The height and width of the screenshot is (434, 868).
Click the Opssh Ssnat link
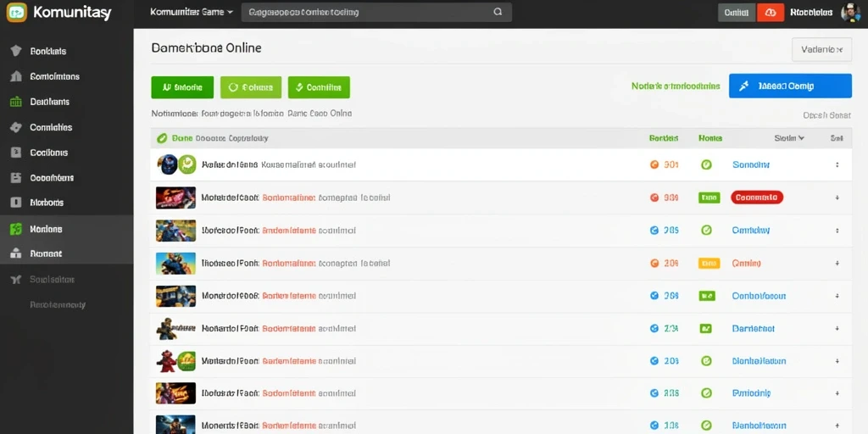(826, 115)
